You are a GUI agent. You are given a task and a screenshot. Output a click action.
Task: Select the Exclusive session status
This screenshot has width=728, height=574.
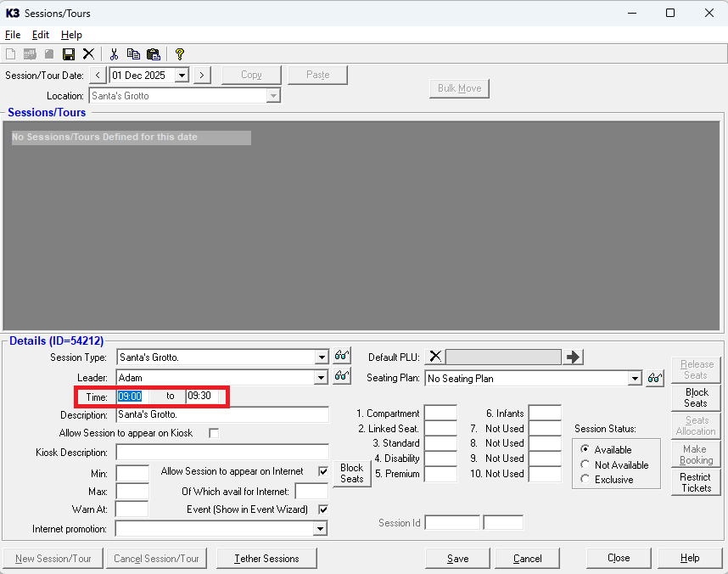tap(585, 479)
